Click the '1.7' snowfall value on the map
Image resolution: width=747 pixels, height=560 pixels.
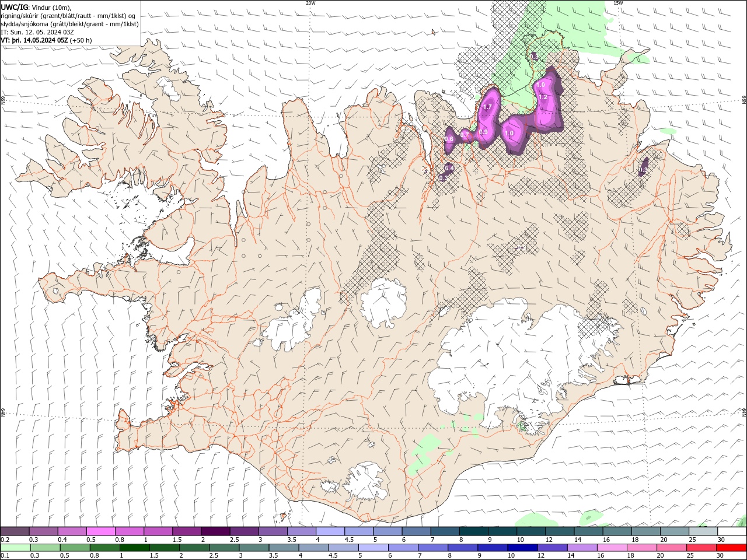(x=488, y=107)
